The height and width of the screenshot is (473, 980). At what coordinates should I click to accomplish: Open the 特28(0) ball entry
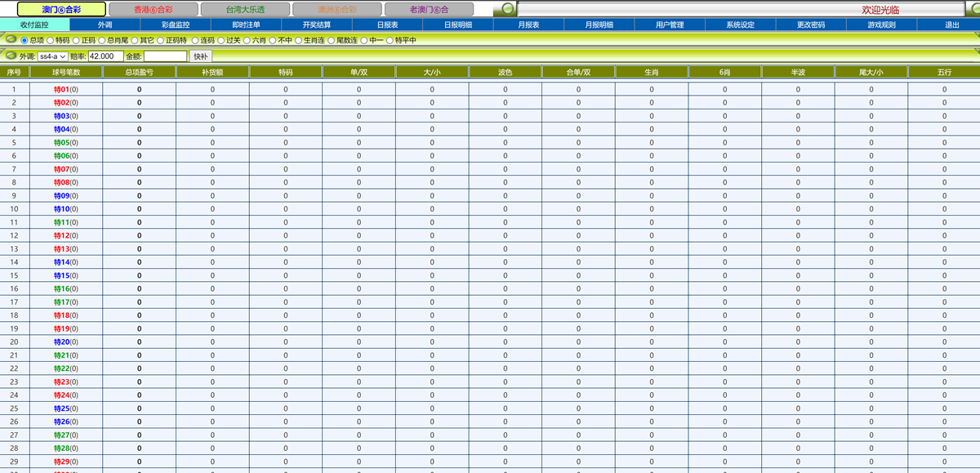66,448
